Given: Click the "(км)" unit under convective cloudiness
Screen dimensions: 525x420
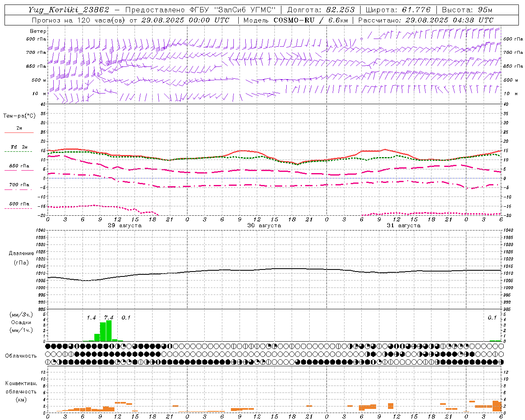Looking at the screenshot, I should [21, 400].
